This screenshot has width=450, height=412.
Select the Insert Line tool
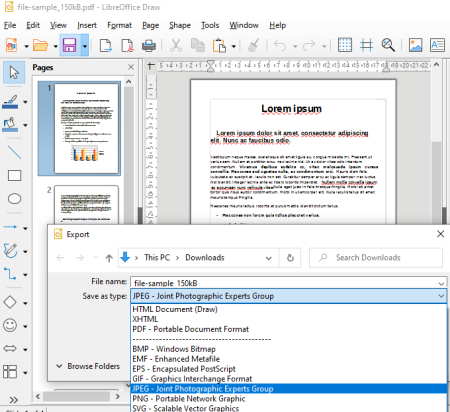tap(14, 152)
